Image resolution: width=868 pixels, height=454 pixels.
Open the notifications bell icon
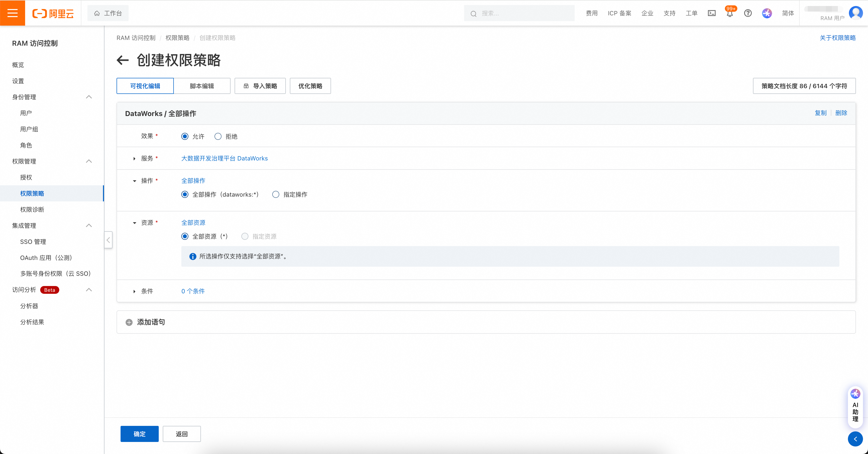(730, 14)
